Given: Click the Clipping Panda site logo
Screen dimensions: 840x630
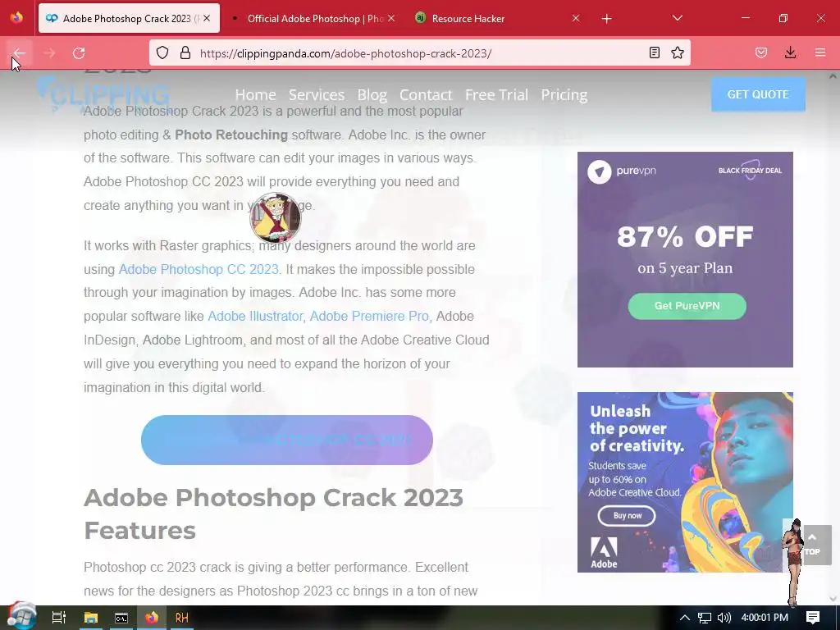Looking at the screenshot, I should tap(104, 95).
